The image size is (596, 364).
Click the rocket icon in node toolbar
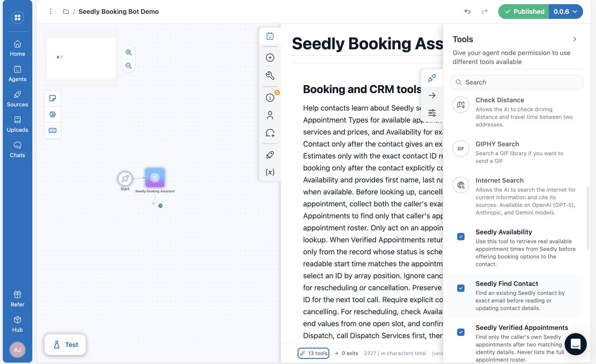[270, 155]
